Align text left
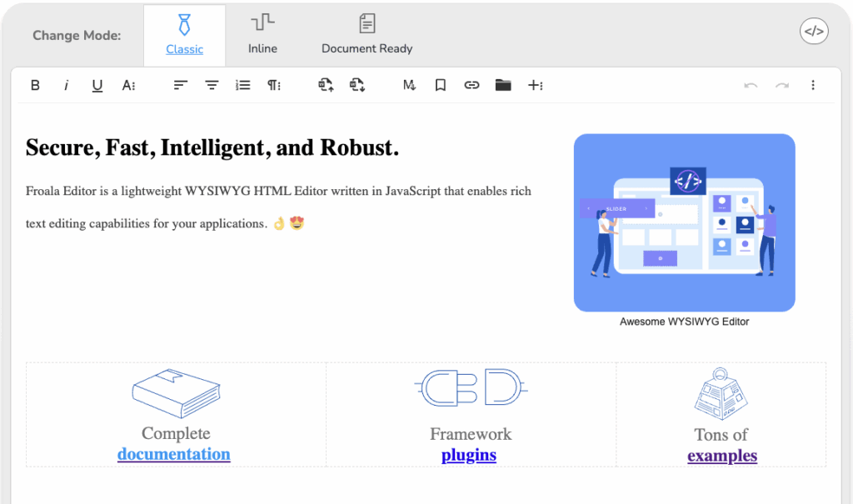The height and width of the screenshot is (504, 853). (x=181, y=85)
